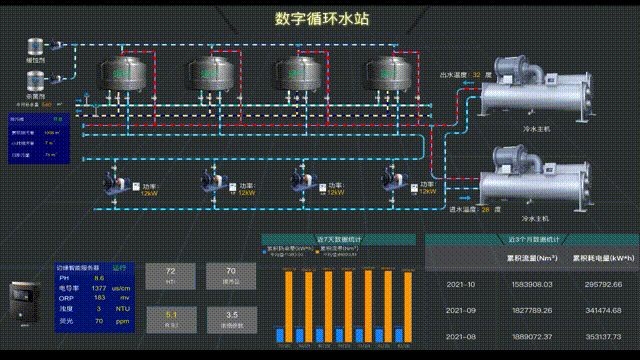Image resolution: width=640 pixels, height=360 pixels.
Task: Click the lower chiller near 进水温度
Action: [535, 178]
